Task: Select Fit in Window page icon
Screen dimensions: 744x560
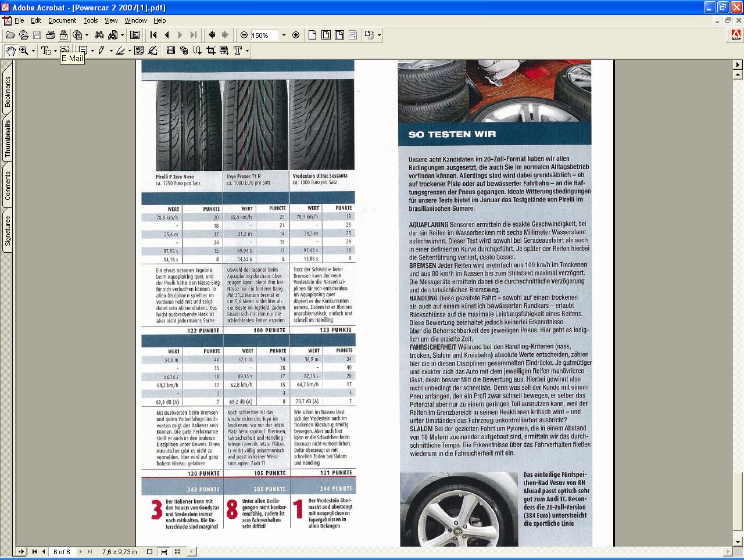Action: pyautogui.click(x=325, y=35)
